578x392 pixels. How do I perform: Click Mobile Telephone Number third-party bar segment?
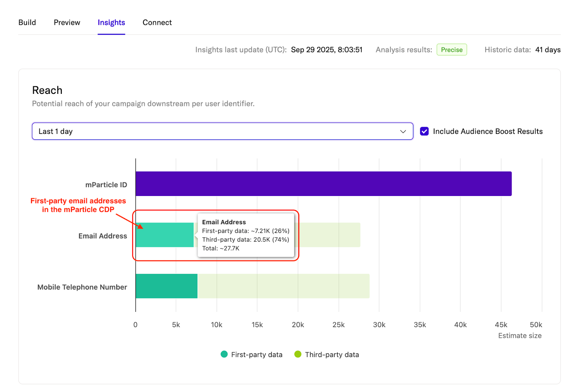point(284,286)
